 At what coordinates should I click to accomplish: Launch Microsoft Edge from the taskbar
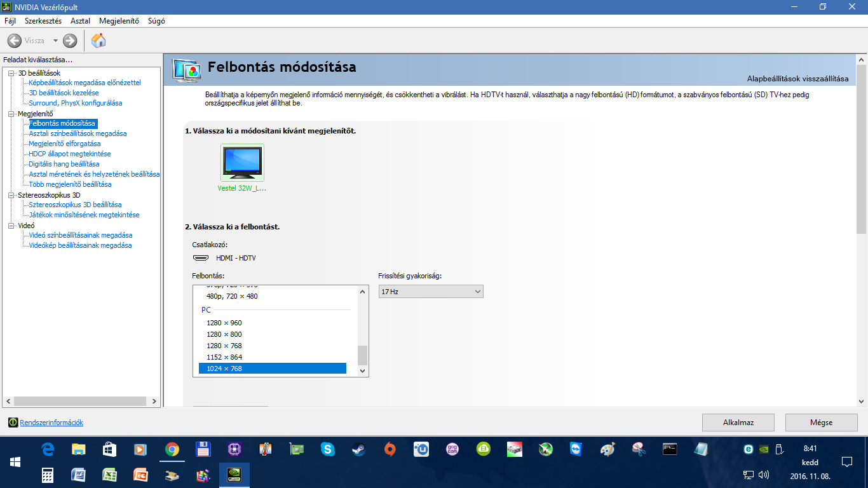(48, 450)
